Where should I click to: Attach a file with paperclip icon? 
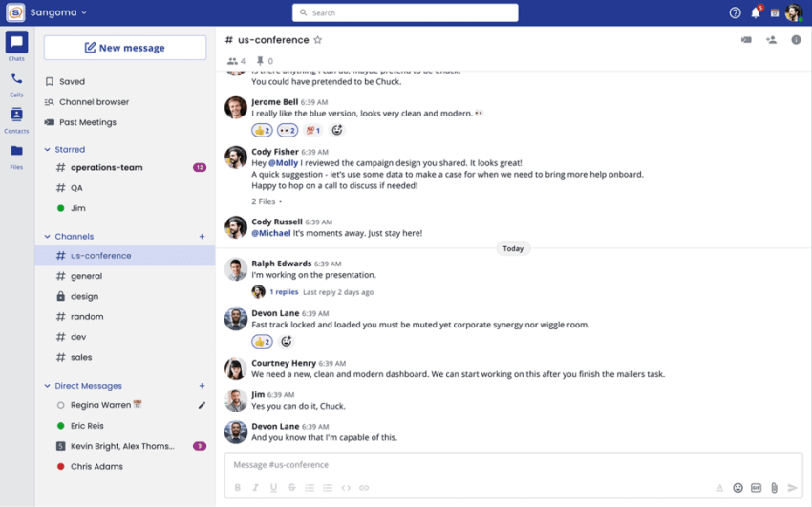pyautogui.click(x=774, y=488)
